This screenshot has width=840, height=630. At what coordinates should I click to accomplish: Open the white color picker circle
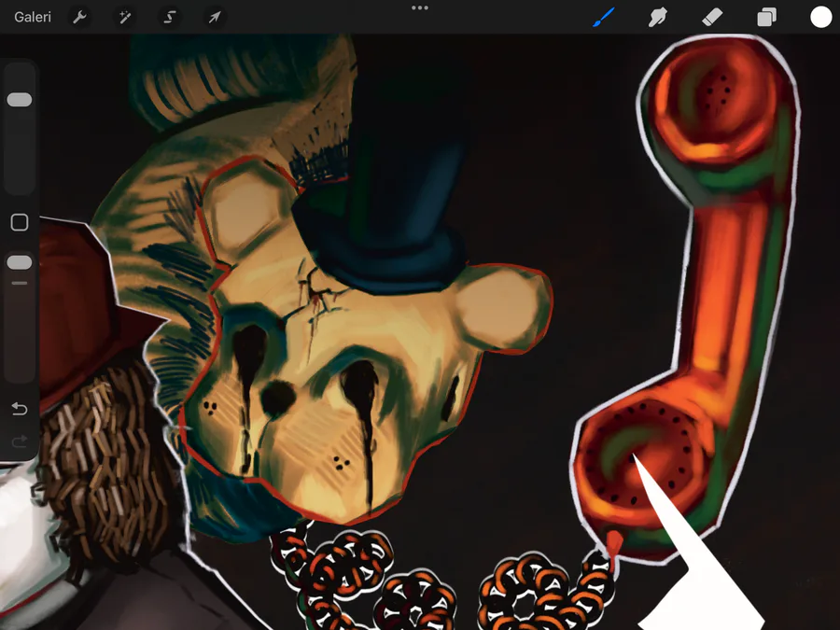(x=820, y=17)
